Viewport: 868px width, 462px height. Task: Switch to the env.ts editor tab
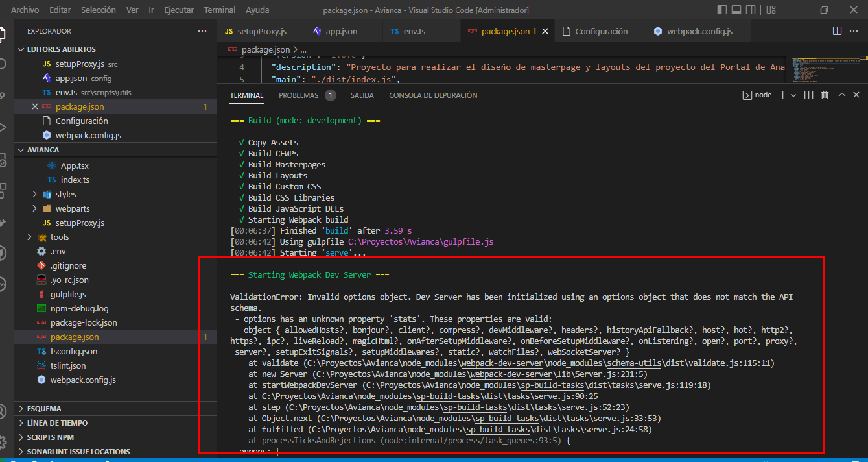click(x=421, y=31)
